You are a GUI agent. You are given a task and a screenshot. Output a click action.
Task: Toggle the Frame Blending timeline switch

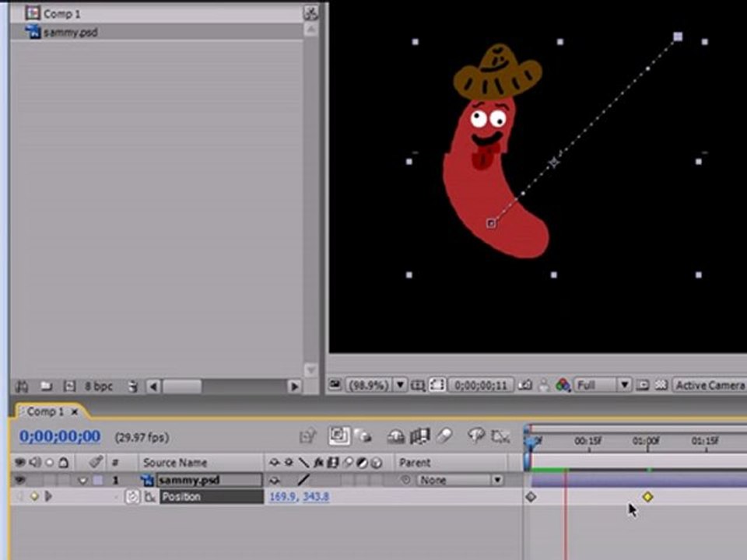pos(419,436)
